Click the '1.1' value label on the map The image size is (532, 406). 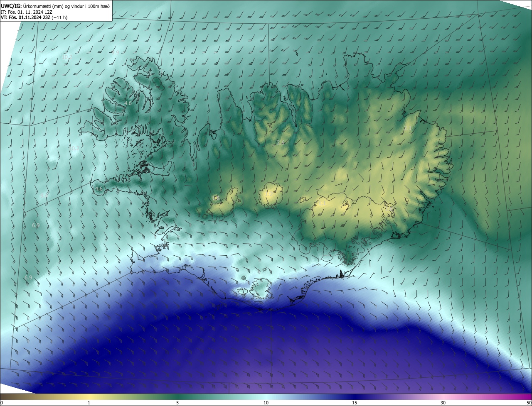322,203
